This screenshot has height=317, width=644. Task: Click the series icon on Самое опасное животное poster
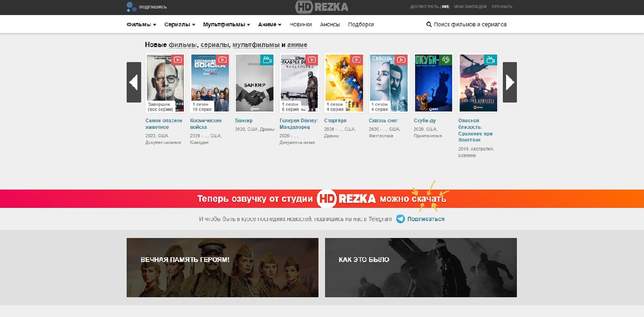[178, 60]
